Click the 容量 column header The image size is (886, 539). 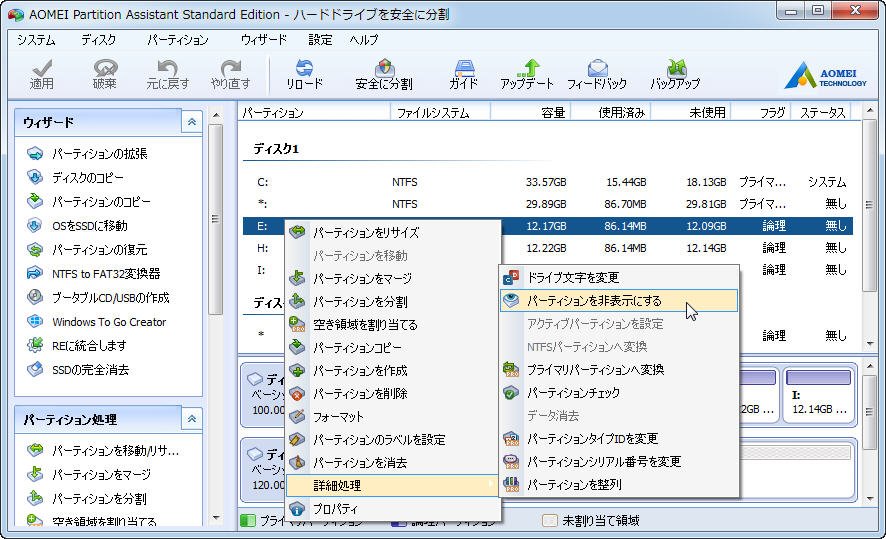[x=530, y=112]
